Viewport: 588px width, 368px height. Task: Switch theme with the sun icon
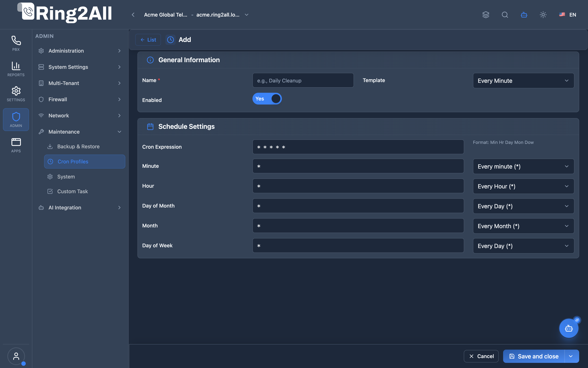543,15
